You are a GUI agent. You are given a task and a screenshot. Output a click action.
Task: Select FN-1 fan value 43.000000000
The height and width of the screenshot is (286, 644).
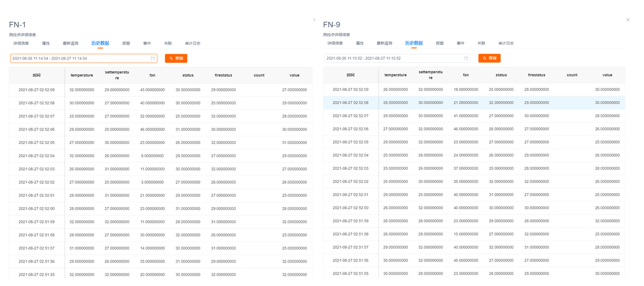click(152, 90)
